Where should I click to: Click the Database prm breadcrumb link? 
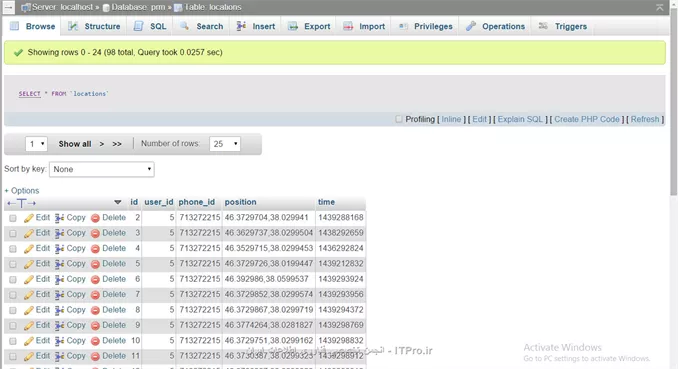(138, 7)
